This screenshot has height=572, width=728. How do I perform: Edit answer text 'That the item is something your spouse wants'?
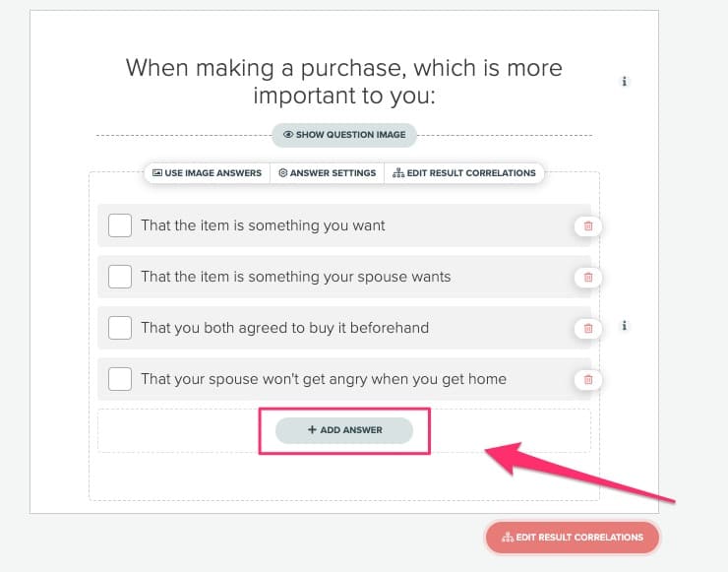(x=296, y=277)
